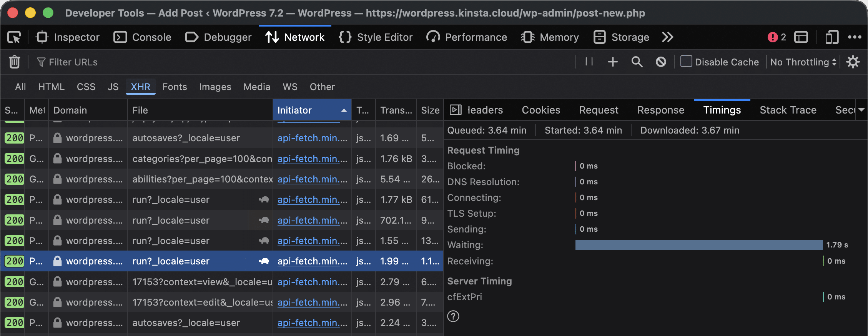Add a new request with plus icon

613,62
